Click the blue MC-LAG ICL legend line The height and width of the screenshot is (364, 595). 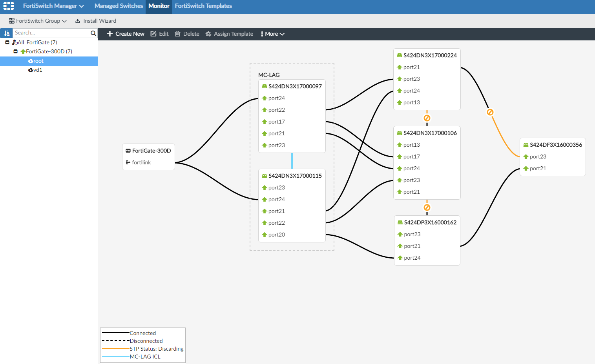tap(116, 356)
